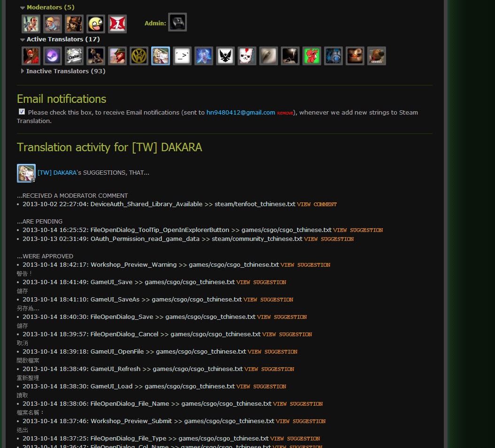View pending suggestion for FileOpenDialog_ToolTip_OpenInExplorerButton
Screen dimensions: 495x448
click(x=358, y=230)
